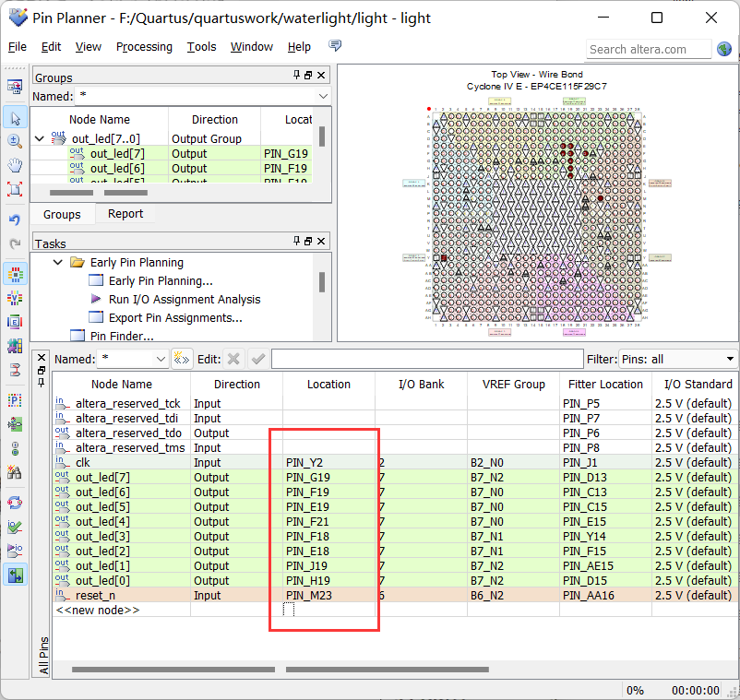
Task: Click the globe web search icon
Action: [x=724, y=49]
